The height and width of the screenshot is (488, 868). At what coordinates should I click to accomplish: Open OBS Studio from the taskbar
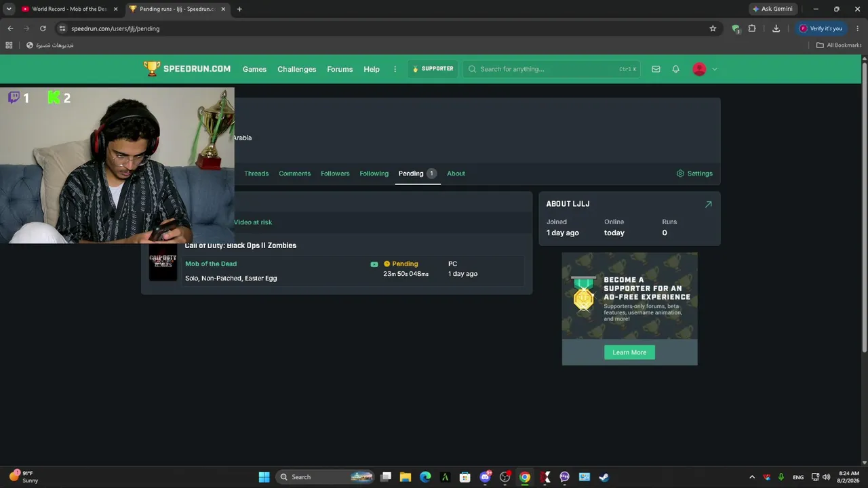click(x=505, y=477)
